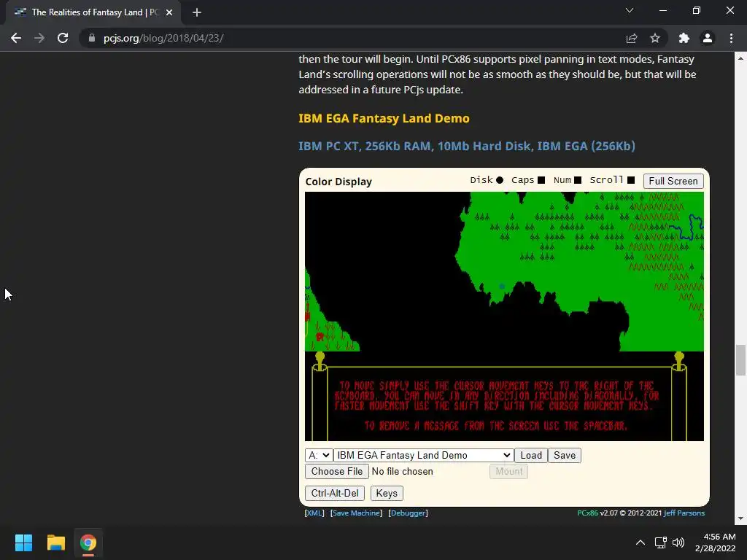Reload the pcjs.org page
This screenshot has width=747, height=560.
point(63,38)
